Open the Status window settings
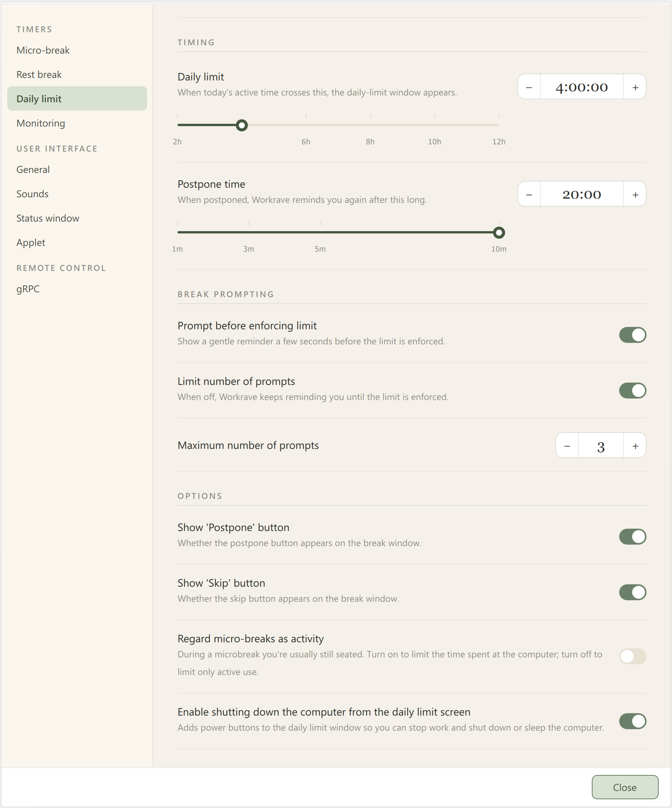 click(x=77, y=218)
